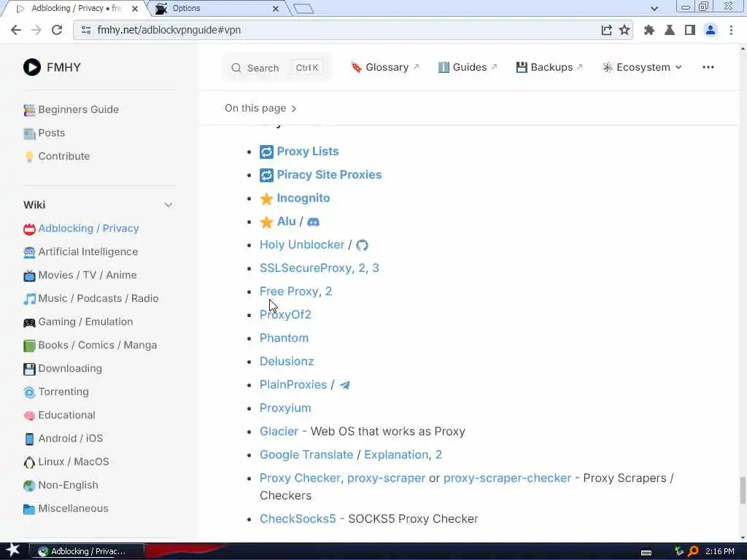747x560 pixels.
Task: Open the ProxyOf2 link
Action: [x=285, y=315]
